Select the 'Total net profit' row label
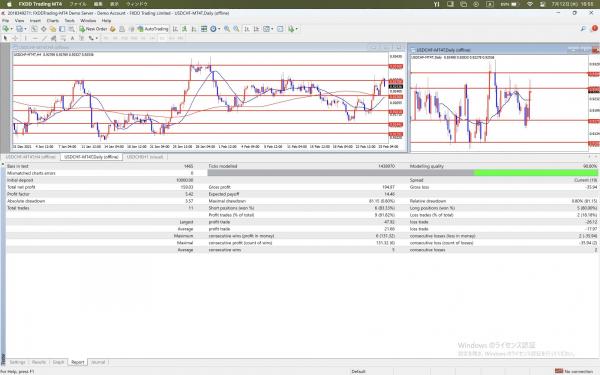Image resolution: width=600 pixels, height=375 pixels. coord(21,187)
